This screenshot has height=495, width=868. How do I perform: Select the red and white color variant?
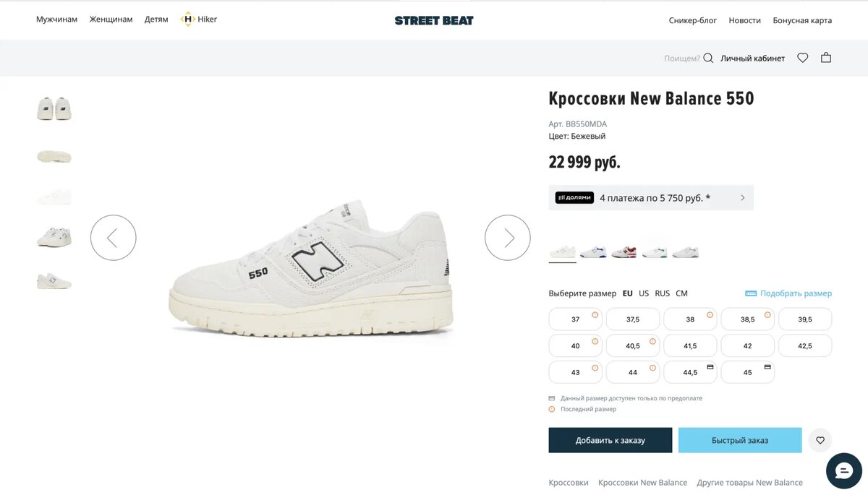[x=624, y=252]
